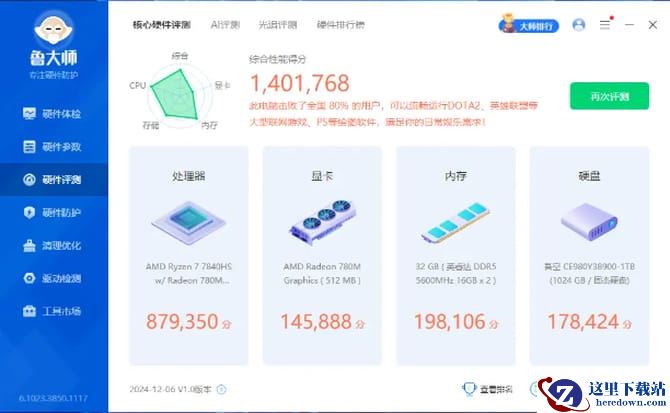Click the overall score 1,401,768

[300, 83]
